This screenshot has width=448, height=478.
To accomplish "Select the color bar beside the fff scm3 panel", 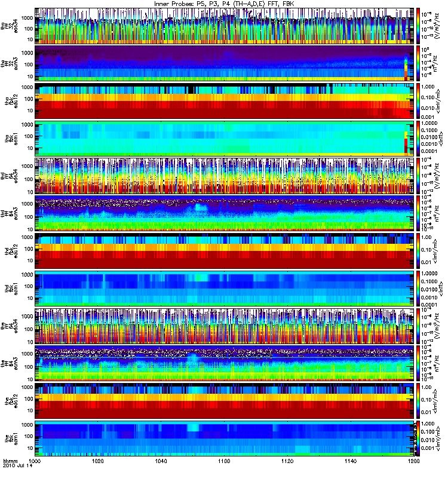I will (x=418, y=364).
